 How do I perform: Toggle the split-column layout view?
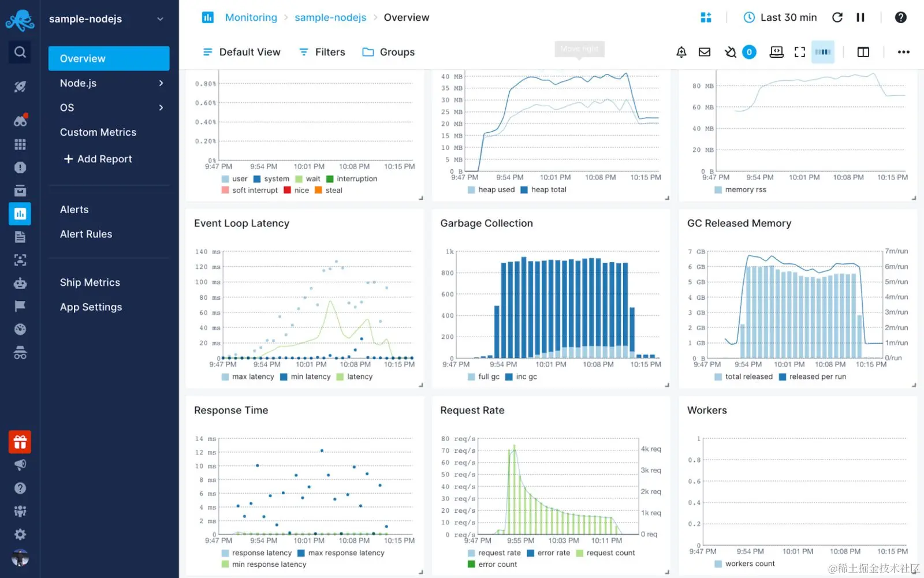[x=862, y=52]
